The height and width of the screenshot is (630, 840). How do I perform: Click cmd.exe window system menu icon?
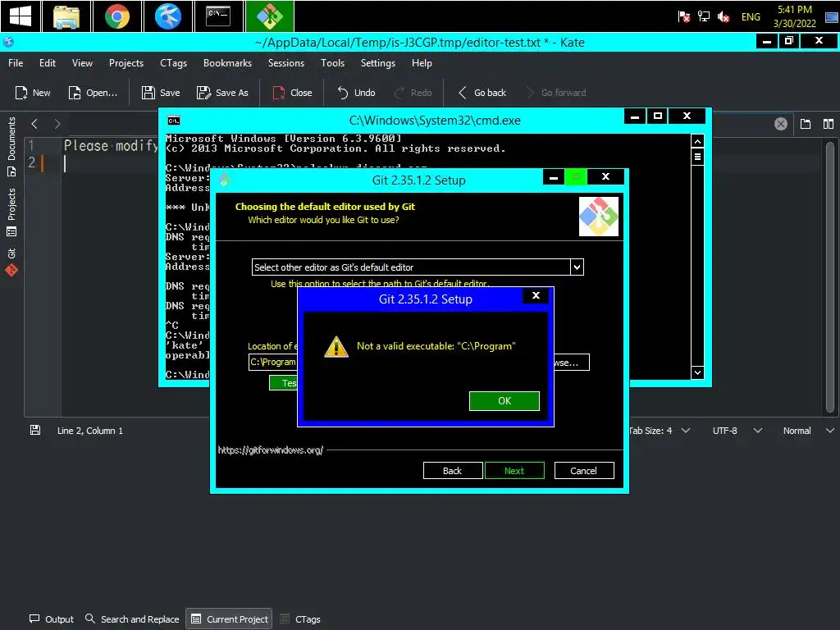point(174,121)
